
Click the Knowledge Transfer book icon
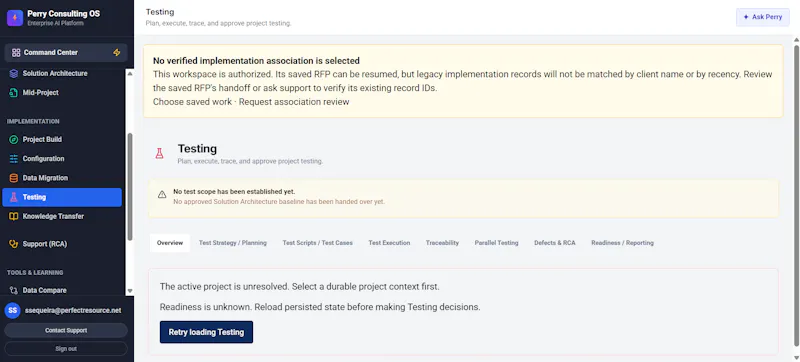(14, 216)
